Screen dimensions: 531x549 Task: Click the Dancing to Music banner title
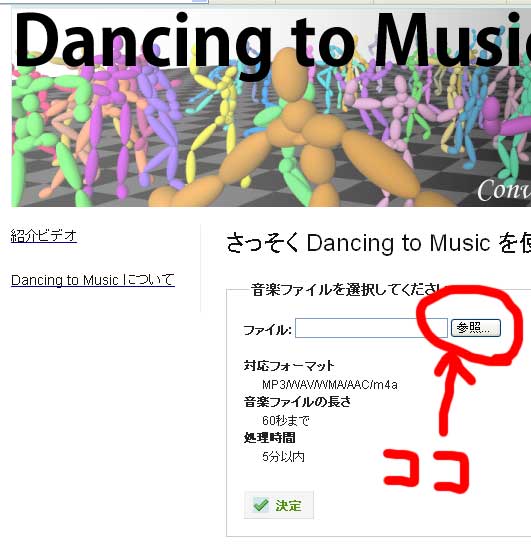click(x=271, y=40)
